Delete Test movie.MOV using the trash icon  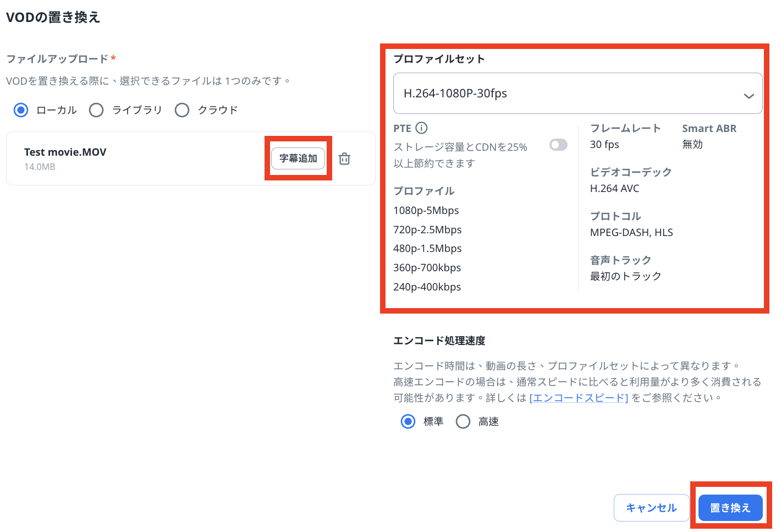tap(344, 159)
